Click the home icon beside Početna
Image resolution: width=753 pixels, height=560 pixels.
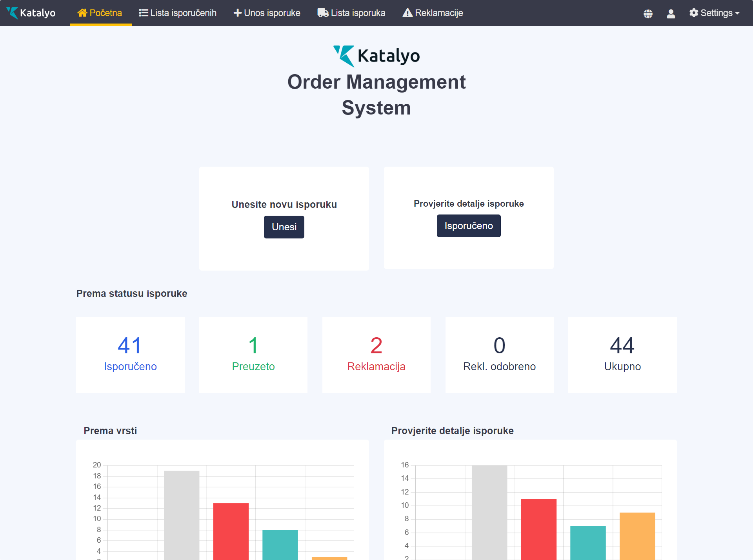(82, 13)
